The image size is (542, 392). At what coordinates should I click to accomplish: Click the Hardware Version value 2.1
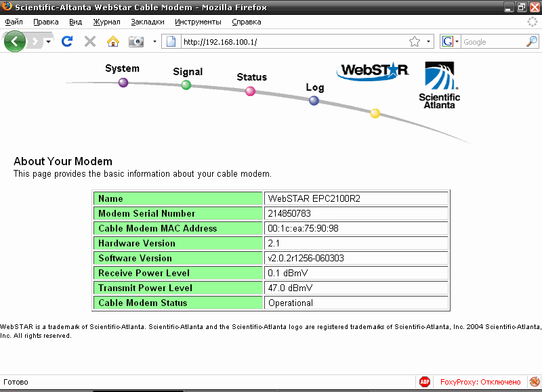pyautogui.click(x=274, y=243)
